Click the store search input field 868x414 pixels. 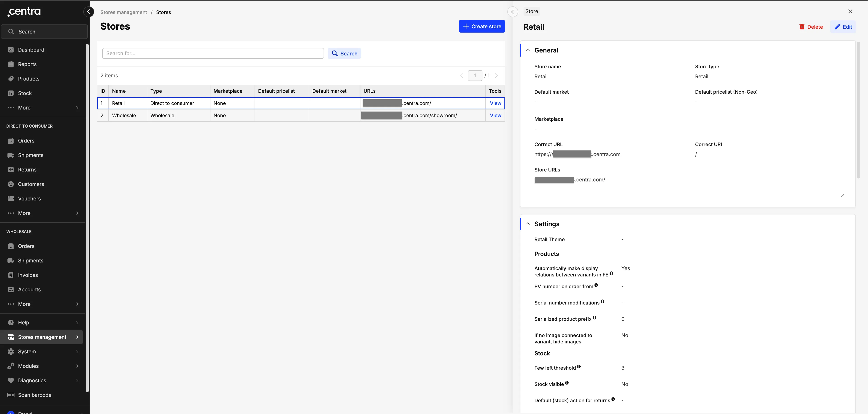point(213,54)
